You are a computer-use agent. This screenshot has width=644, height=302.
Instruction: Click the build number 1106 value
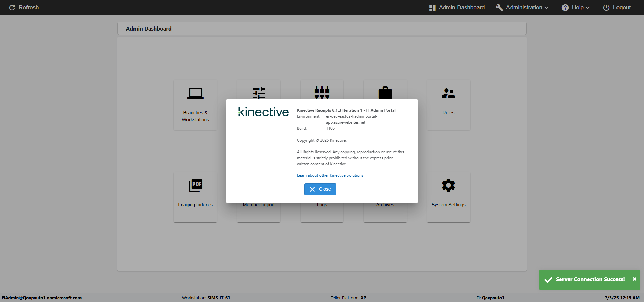pyautogui.click(x=330, y=128)
